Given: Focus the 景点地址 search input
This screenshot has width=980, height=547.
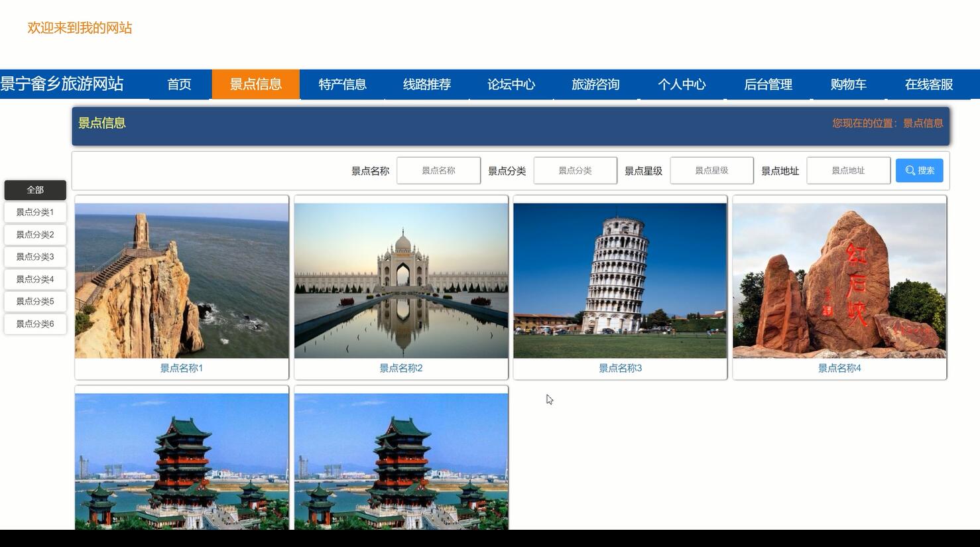Looking at the screenshot, I should (x=848, y=170).
